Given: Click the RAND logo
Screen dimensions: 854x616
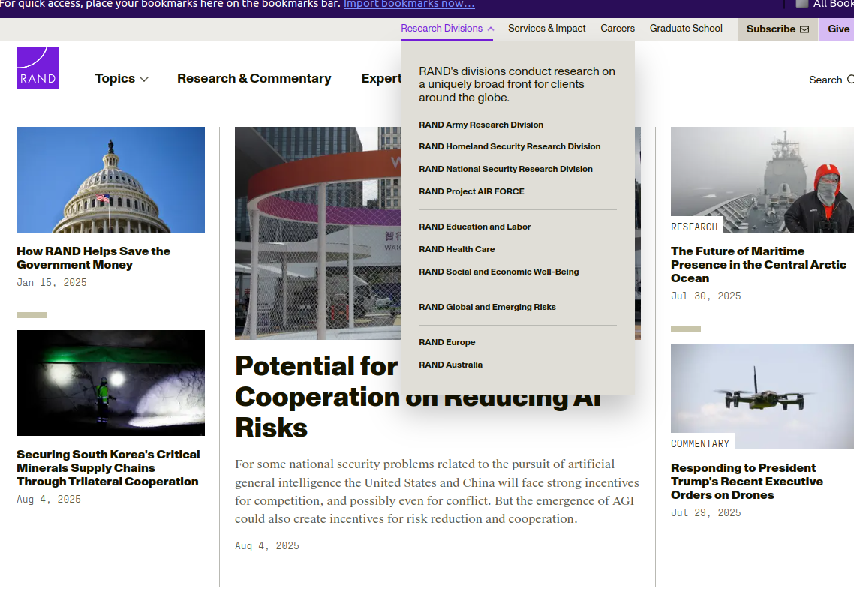Looking at the screenshot, I should click(37, 67).
